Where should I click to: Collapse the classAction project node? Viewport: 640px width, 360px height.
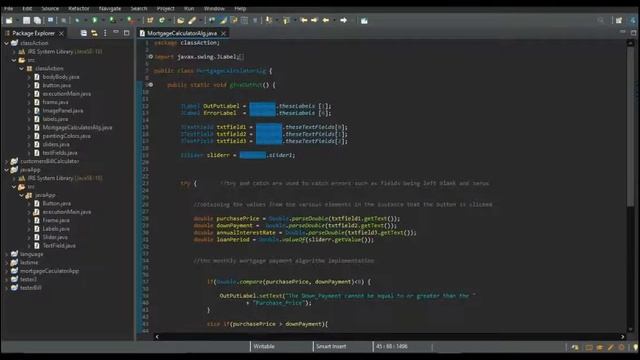point(7,43)
